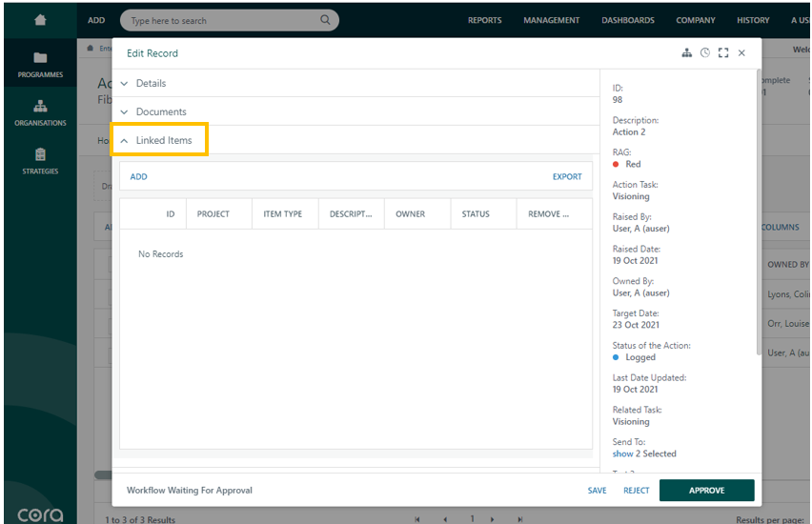Viewport: 812px width, 524px height.
Task: Click ADD in Linked Items
Action: coord(138,176)
